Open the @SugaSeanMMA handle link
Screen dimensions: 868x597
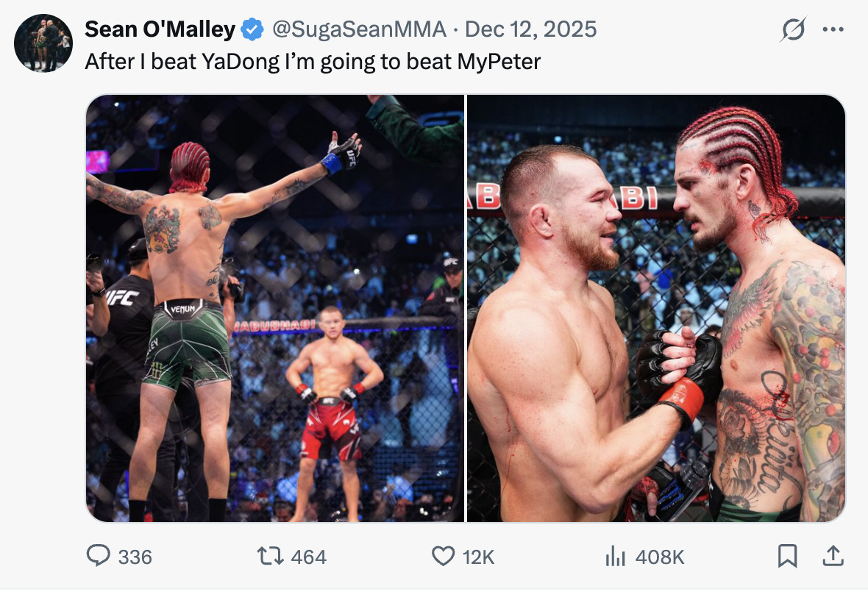(x=359, y=29)
